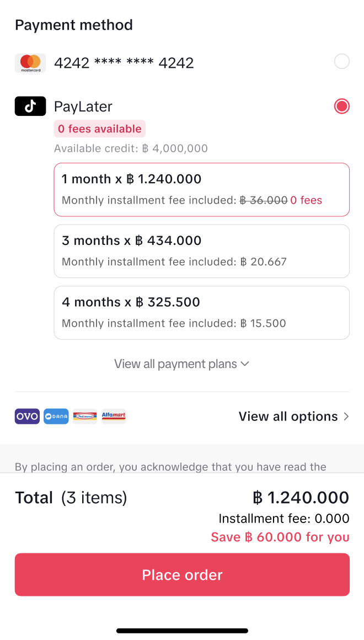Tap the DANA wallet icon

56,417
